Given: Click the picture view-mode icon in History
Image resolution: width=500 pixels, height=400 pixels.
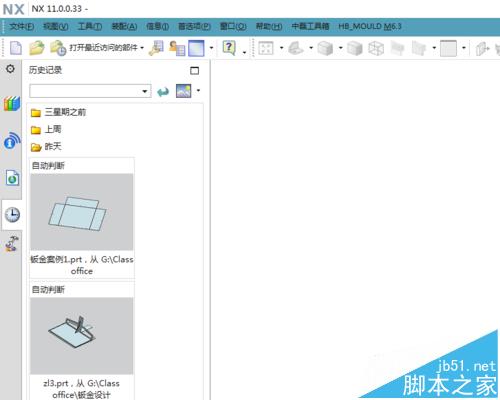Looking at the screenshot, I should click(x=184, y=91).
